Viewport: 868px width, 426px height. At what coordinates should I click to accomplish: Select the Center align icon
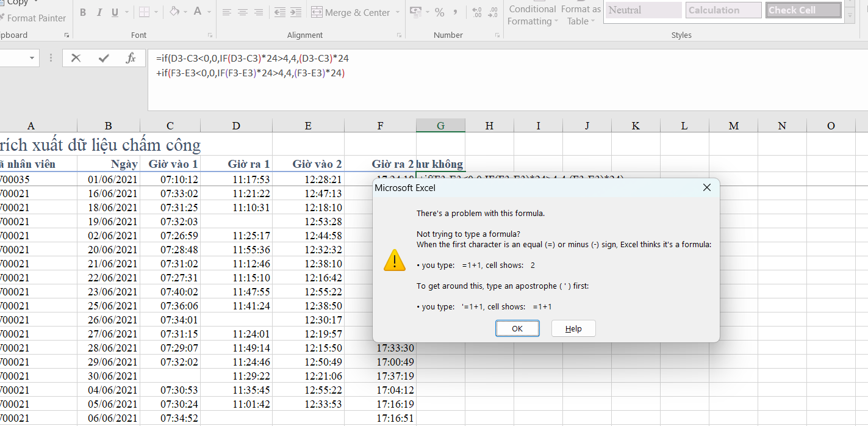point(243,12)
